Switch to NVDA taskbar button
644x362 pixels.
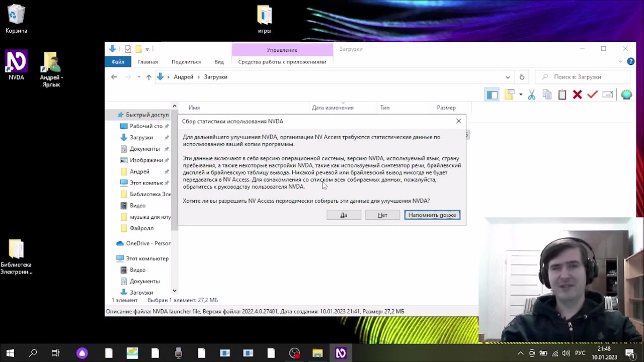(x=341, y=353)
